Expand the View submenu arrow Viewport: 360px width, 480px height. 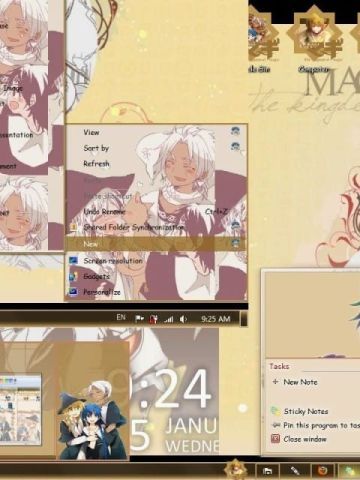[x=236, y=131]
